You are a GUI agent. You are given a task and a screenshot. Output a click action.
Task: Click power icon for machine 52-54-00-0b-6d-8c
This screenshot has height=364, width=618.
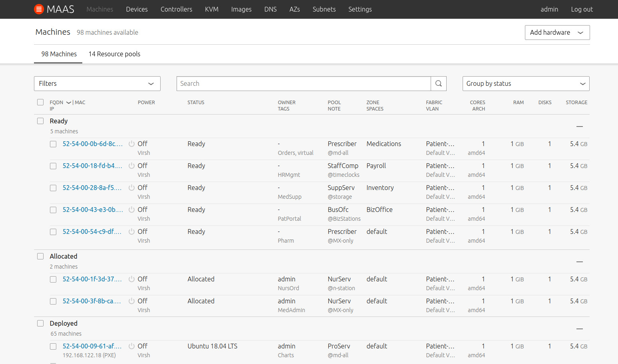[x=131, y=144]
